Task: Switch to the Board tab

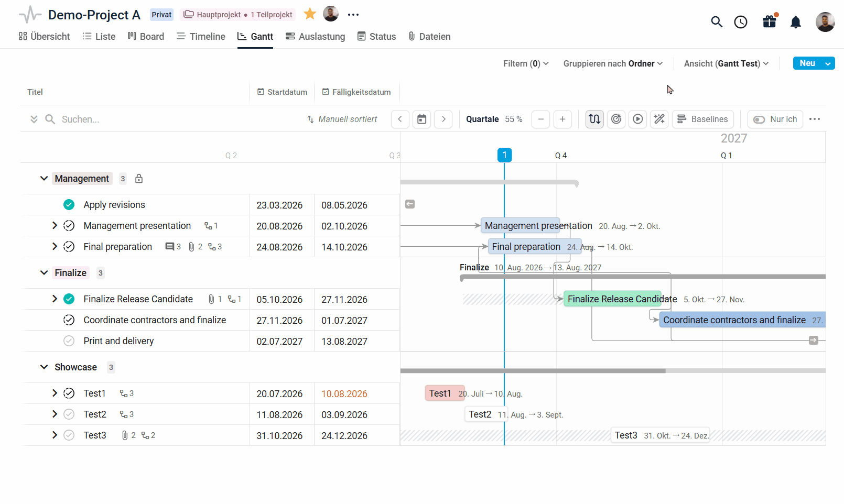Action: [x=146, y=37]
